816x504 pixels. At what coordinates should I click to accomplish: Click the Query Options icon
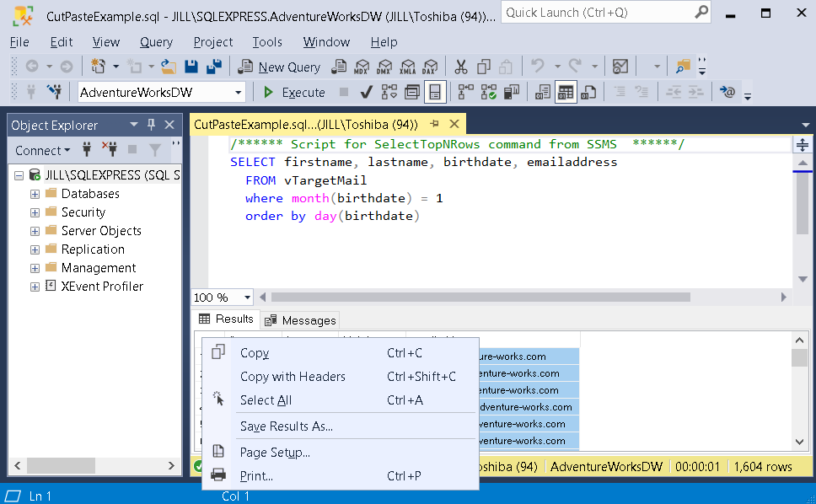[x=412, y=93]
